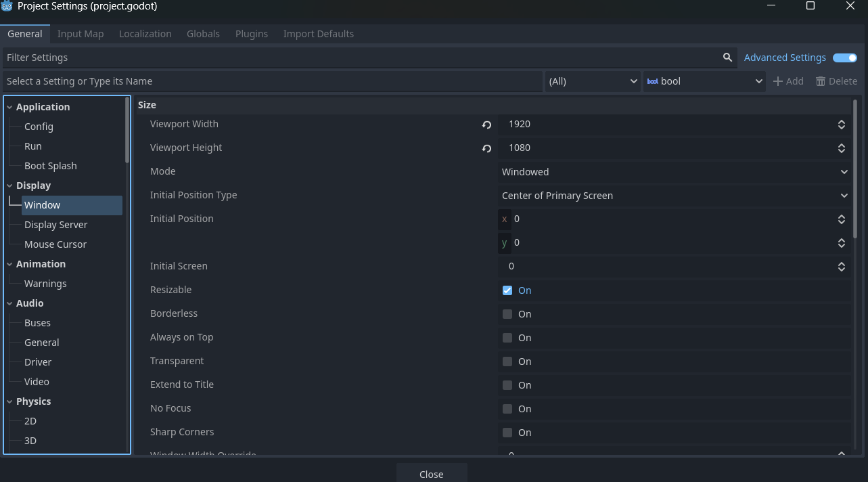This screenshot has width=868, height=482.
Task: Click the search magnifier in Filter Settings
Action: (x=727, y=58)
